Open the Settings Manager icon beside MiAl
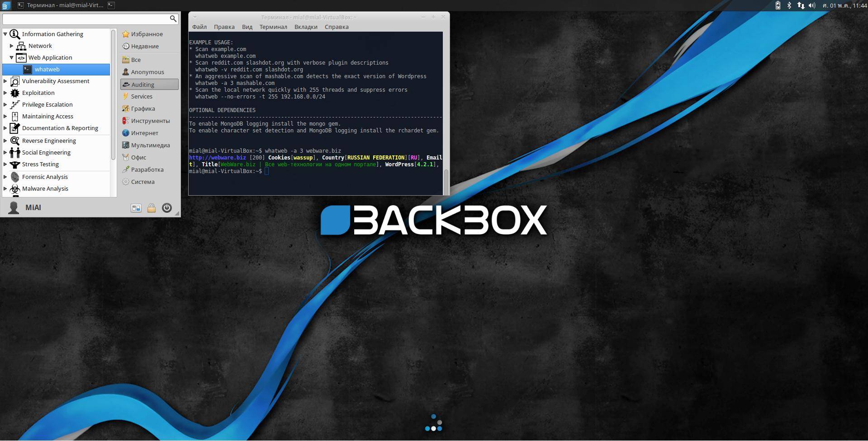868x441 pixels. 136,208
